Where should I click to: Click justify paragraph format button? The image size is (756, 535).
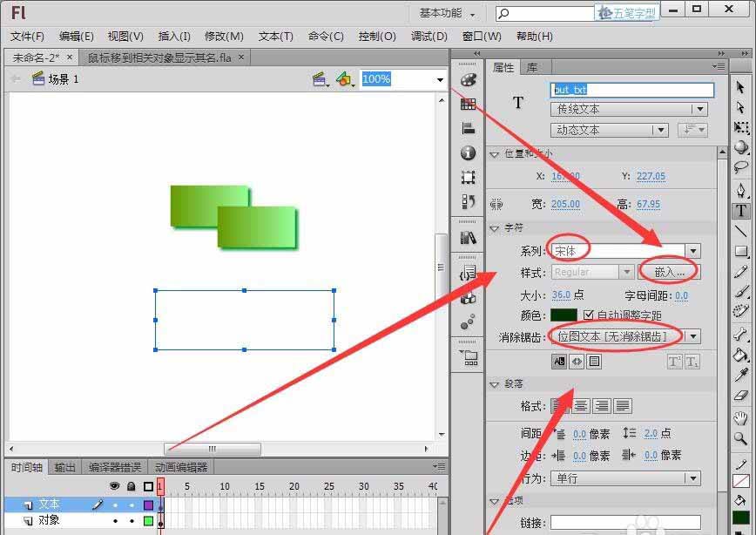click(623, 406)
